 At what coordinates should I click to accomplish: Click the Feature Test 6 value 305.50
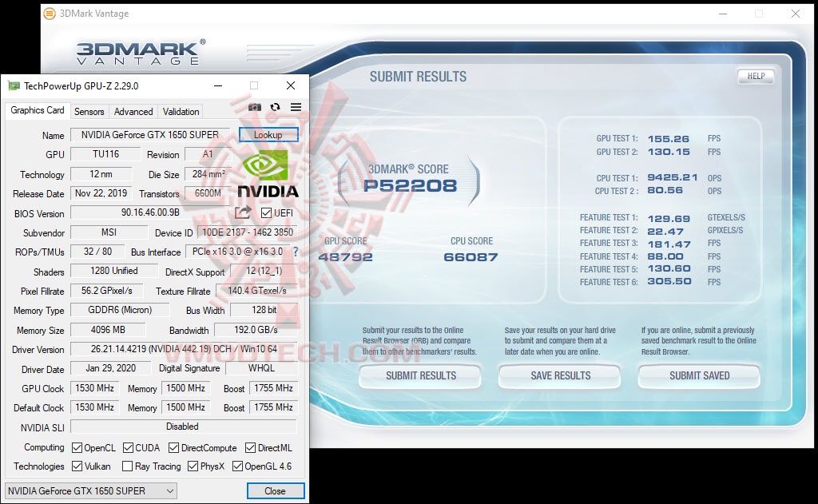point(669,281)
